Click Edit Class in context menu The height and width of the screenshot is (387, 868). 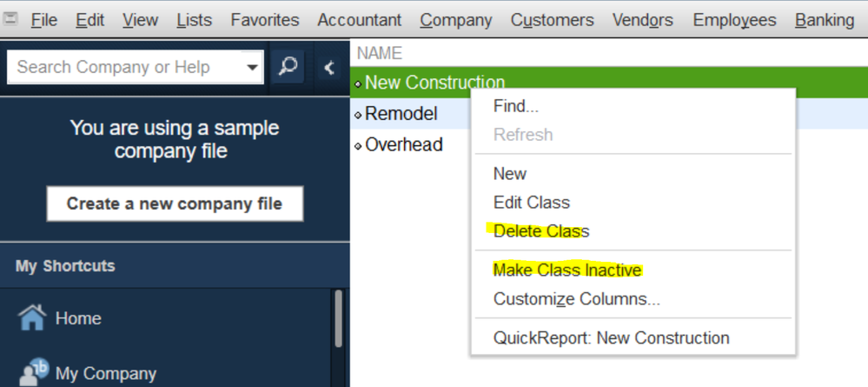(x=531, y=203)
